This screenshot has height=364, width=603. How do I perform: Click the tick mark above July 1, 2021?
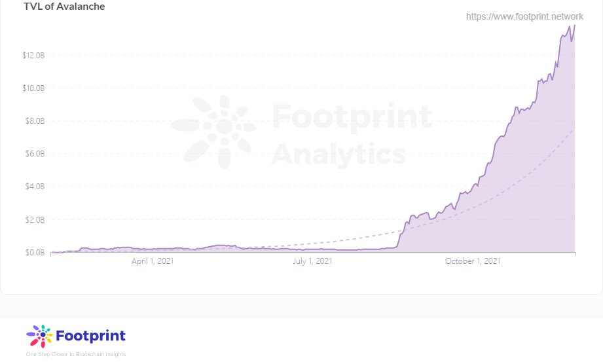click(312, 254)
